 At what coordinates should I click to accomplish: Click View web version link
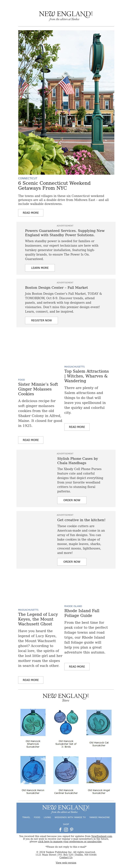(x=66, y=863)
